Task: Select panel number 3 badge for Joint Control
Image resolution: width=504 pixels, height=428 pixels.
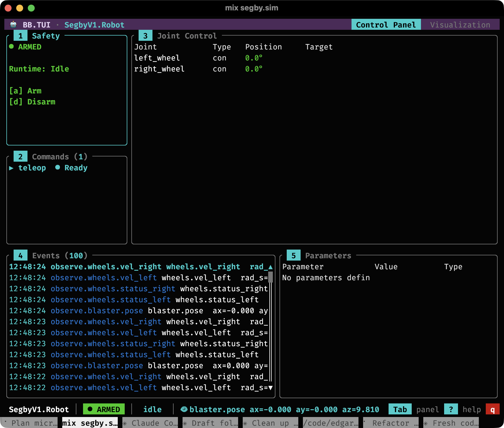Action: point(145,36)
